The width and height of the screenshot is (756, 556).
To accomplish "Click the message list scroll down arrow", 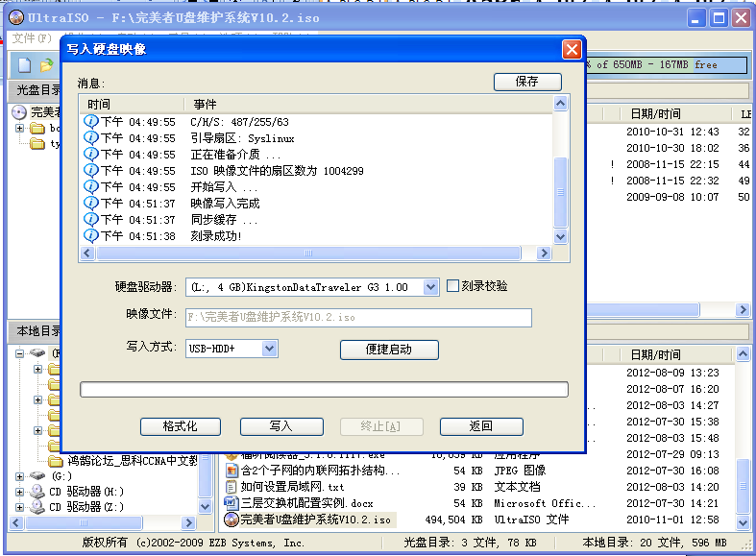I will [x=560, y=236].
